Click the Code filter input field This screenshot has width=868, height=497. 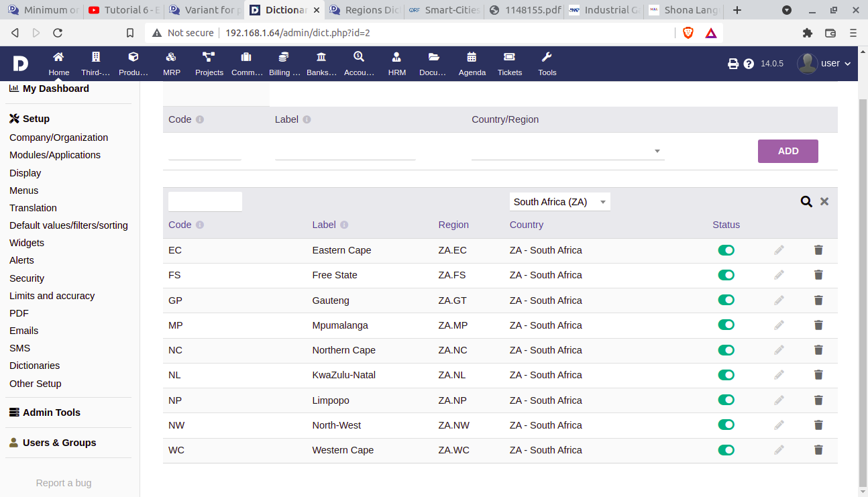(x=205, y=202)
